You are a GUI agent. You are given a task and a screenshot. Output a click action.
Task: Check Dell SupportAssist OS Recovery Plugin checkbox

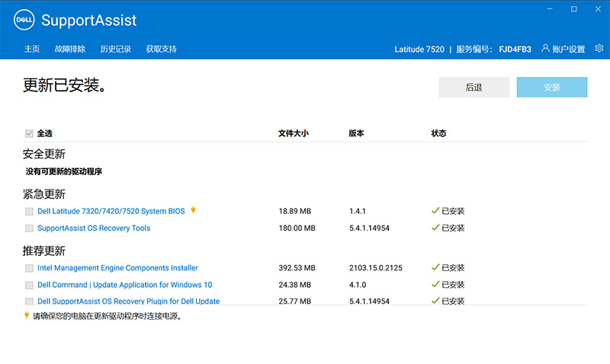[x=29, y=301]
